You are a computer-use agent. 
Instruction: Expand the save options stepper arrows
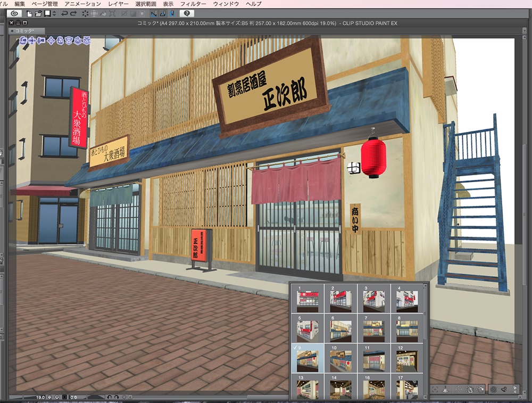54,13
